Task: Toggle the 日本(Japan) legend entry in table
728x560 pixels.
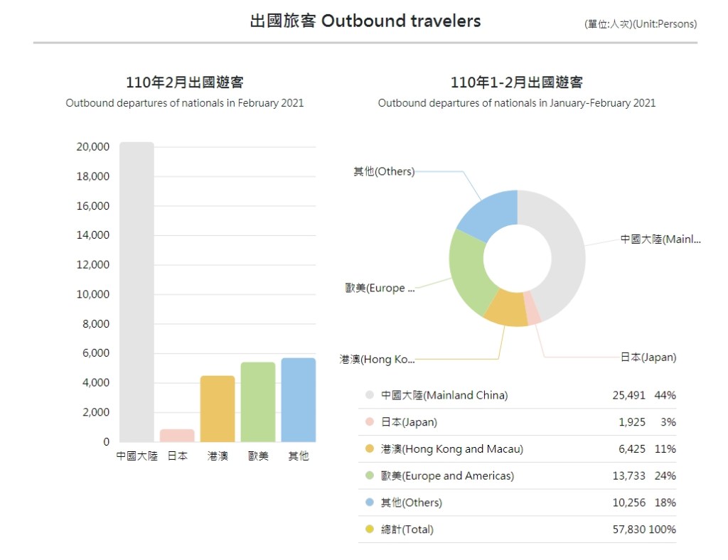Action: pyautogui.click(x=409, y=422)
